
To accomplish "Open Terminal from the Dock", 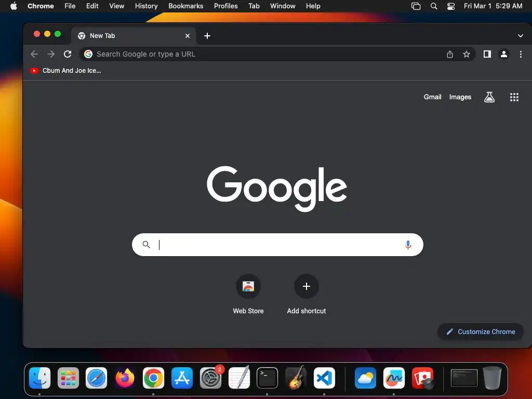I will 268,378.
